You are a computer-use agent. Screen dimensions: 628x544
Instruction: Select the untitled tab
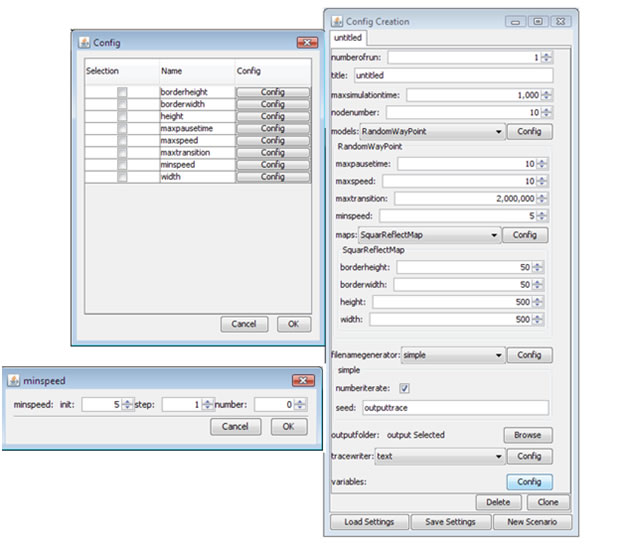click(x=348, y=38)
